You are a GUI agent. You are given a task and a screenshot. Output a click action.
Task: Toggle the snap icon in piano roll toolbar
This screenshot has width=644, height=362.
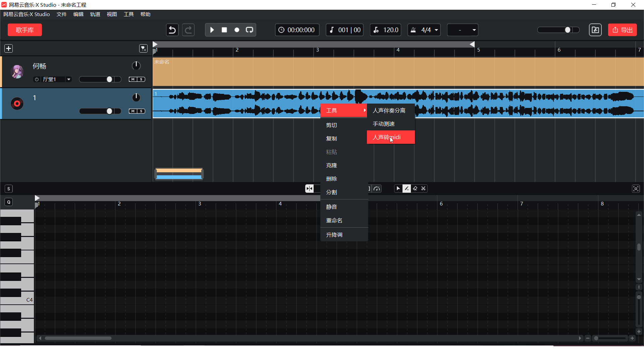(x=309, y=189)
